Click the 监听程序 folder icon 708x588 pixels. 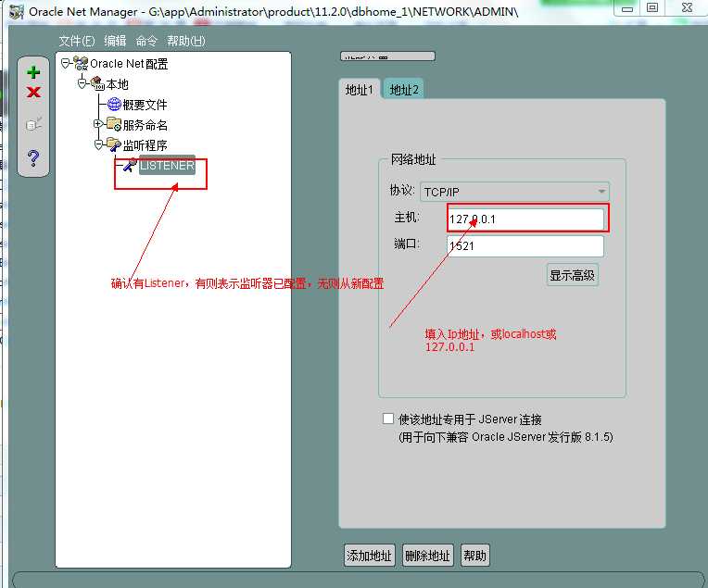tap(114, 144)
